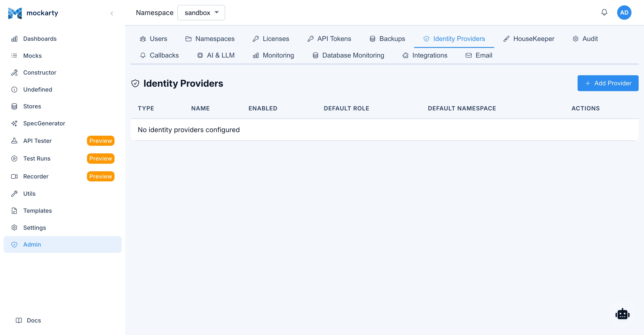Open Dashboards from the sidebar
644x335 pixels.
pos(63,39)
